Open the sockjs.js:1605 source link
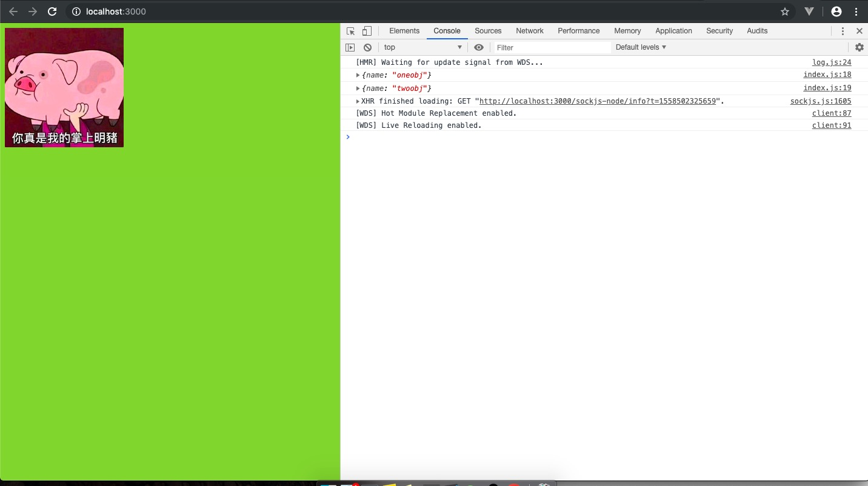 [x=821, y=101]
